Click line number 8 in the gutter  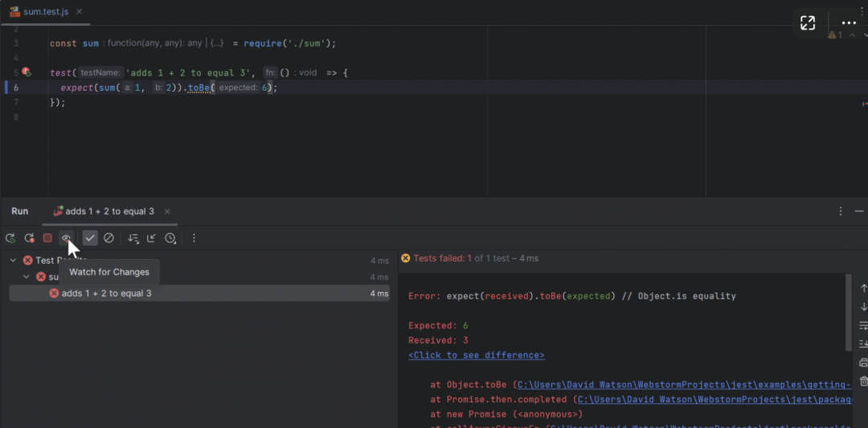[x=15, y=117]
